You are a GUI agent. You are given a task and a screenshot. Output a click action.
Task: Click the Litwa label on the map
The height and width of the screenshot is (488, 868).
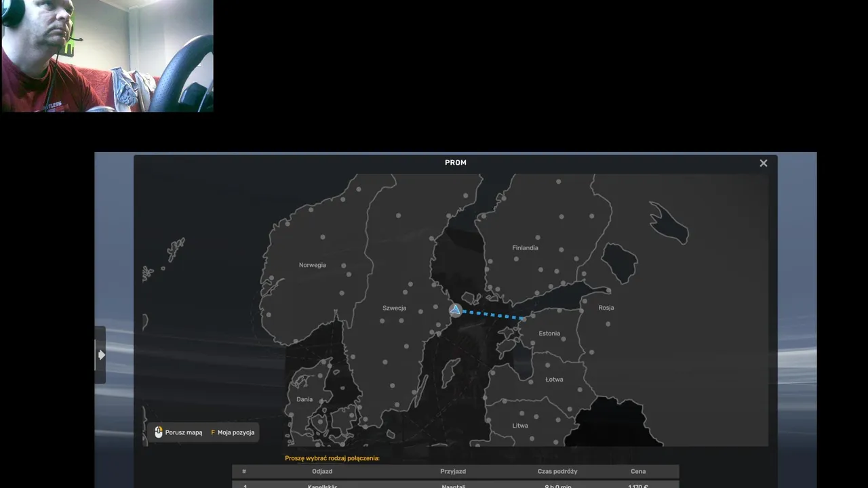[x=520, y=426]
